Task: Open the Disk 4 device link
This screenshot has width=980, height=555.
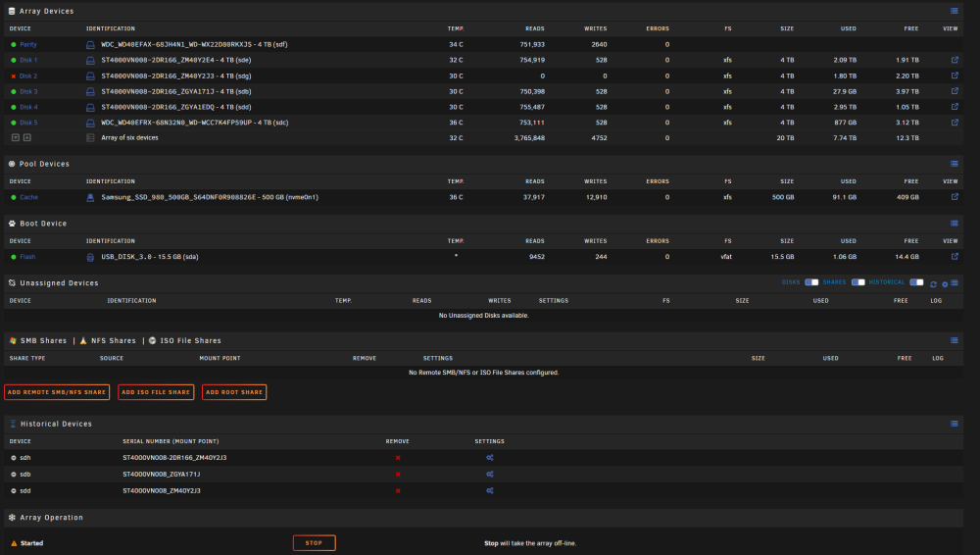Action: 28,108
